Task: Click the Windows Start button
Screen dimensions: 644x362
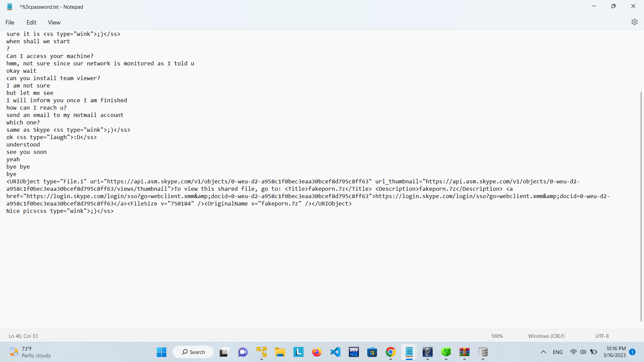Action: pos(161,352)
